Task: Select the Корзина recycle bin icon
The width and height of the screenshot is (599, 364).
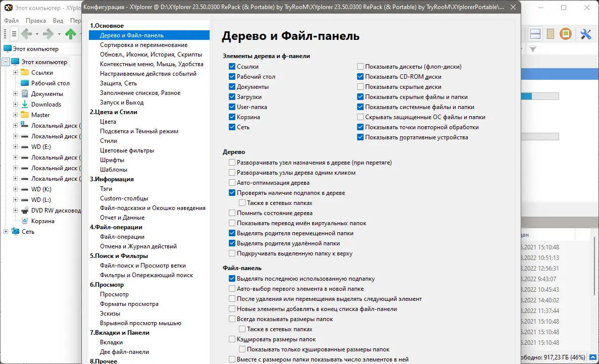Action: point(25,221)
